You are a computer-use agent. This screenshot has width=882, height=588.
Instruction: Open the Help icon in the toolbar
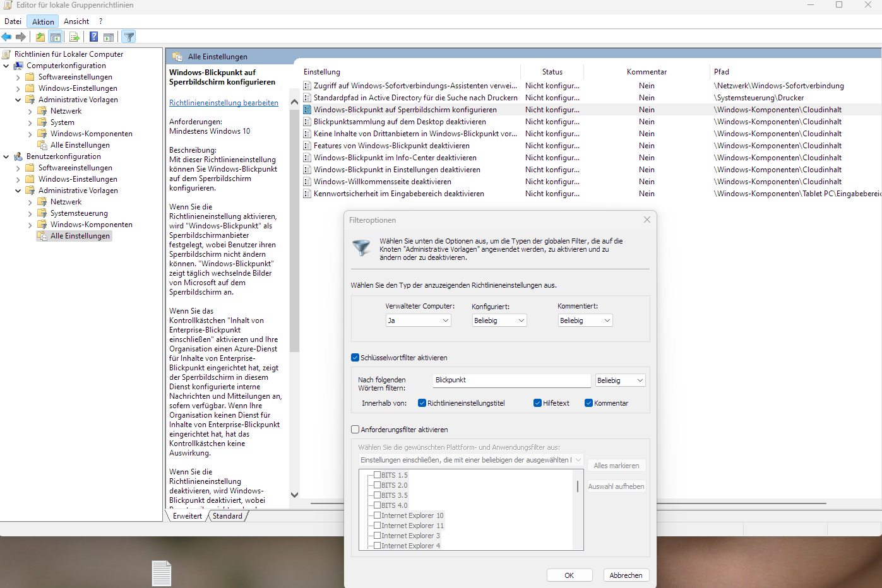coord(93,37)
